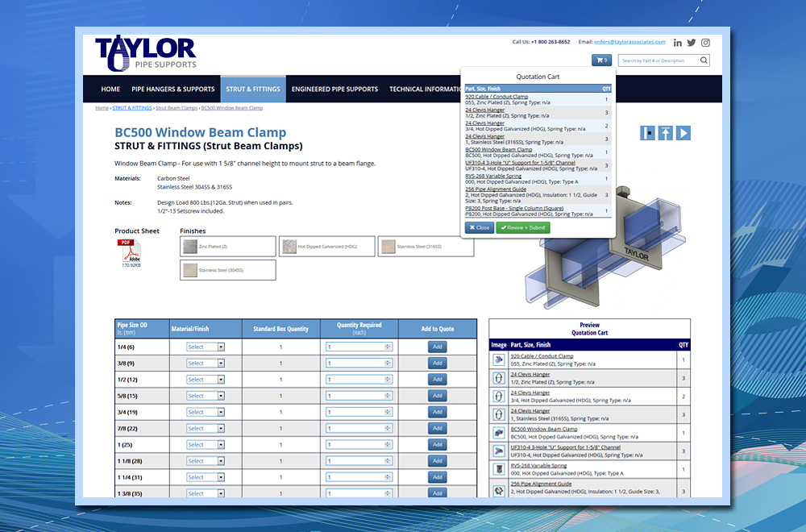Select the Hot Dipped Galvanized (HDG) finish swatch
The width and height of the screenshot is (806, 532).
pyautogui.click(x=327, y=246)
